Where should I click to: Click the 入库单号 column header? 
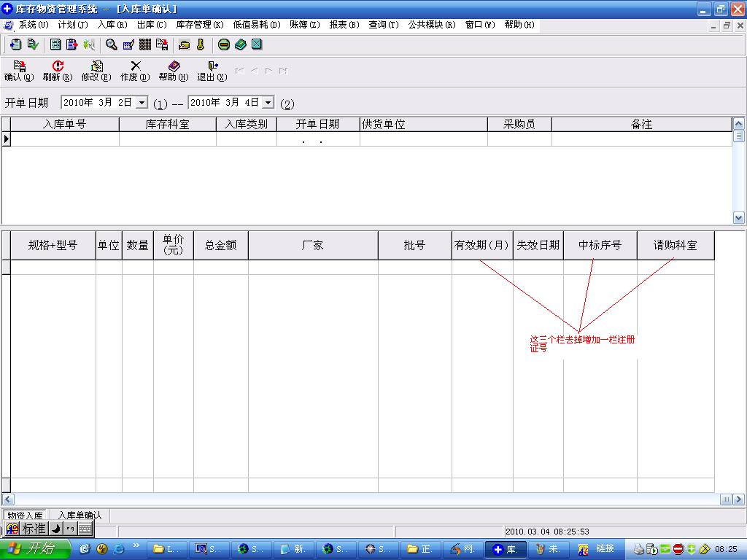(65, 124)
